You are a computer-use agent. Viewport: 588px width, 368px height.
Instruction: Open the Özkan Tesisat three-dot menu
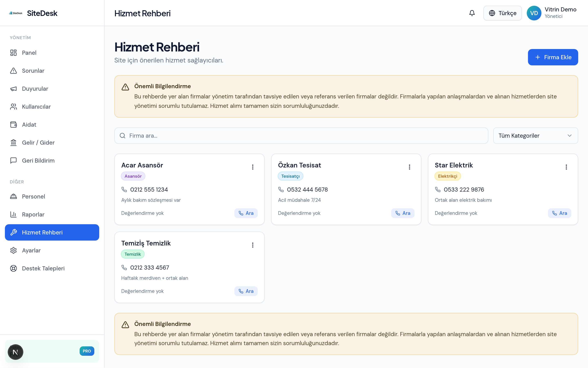click(x=409, y=167)
